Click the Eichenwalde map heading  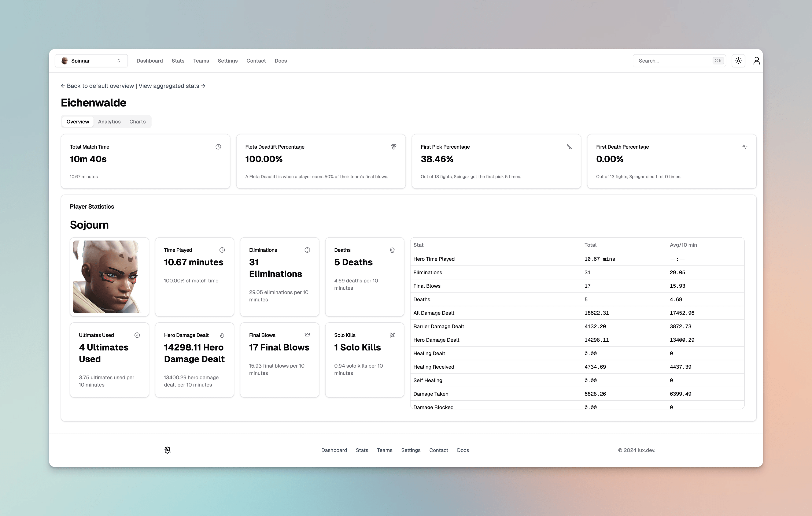click(x=93, y=103)
